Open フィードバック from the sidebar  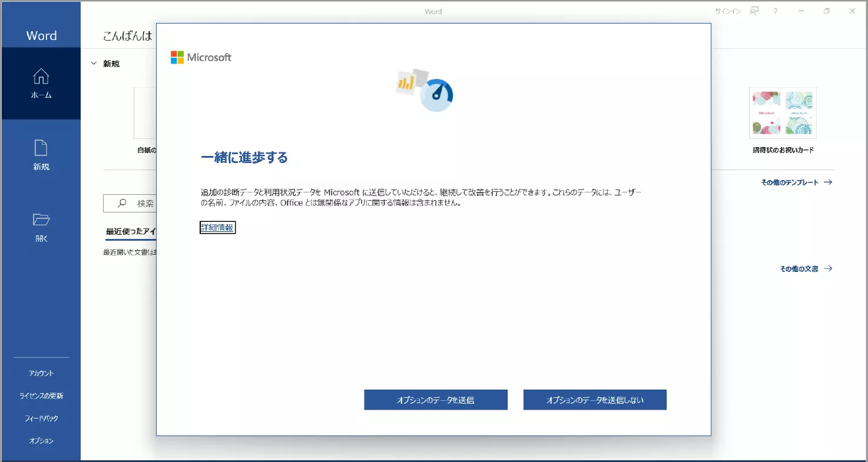coord(41,418)
